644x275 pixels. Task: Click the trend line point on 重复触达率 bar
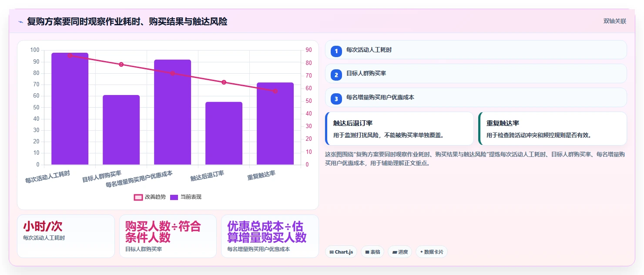click(275, 91)
